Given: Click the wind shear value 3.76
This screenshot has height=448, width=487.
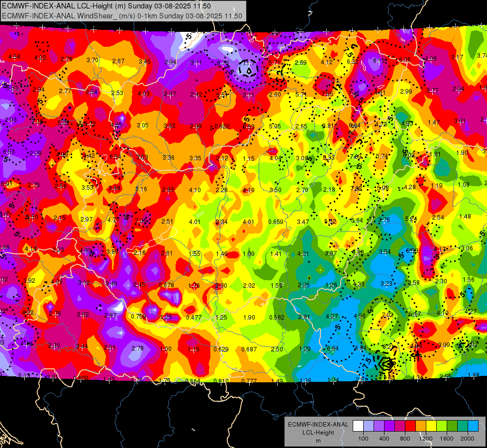Looking at the screenshot, I should [x=384, y=220].
